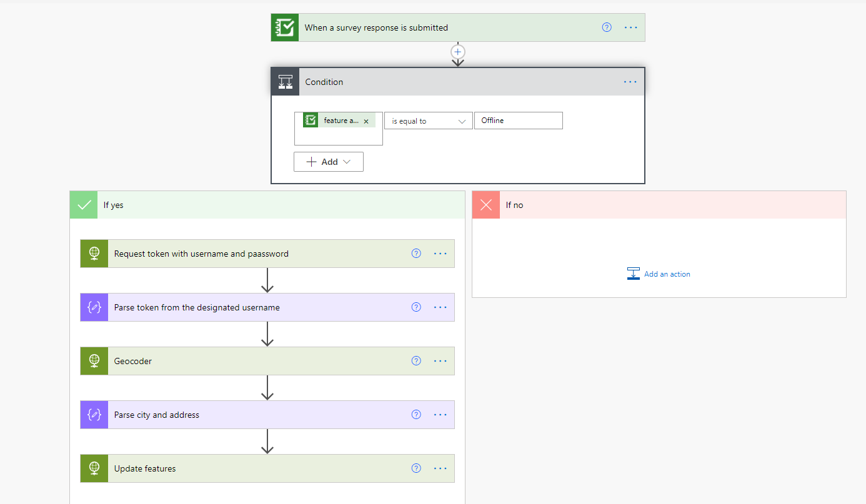Remove the feature attribute dynamic content chip
The width and height of the screenshot is (866, 504).
366,120
